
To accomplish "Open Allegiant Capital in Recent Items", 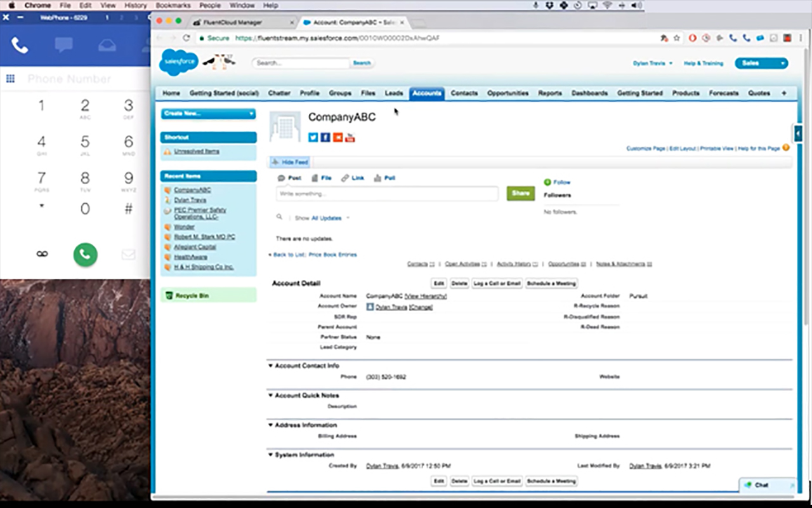I will click(x=195, y=247).
